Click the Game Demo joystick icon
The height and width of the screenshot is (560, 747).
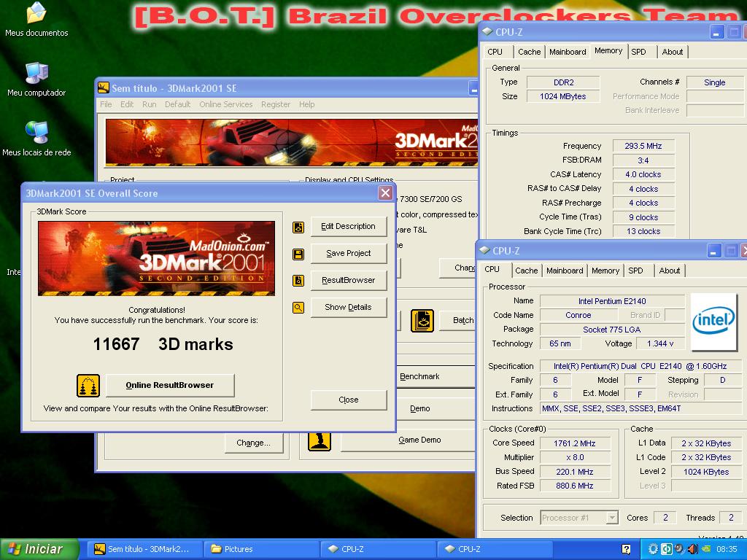320,441
